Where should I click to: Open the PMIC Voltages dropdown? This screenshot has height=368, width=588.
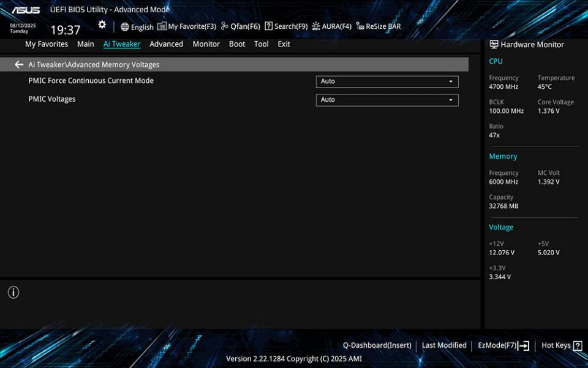coord(387,99)
